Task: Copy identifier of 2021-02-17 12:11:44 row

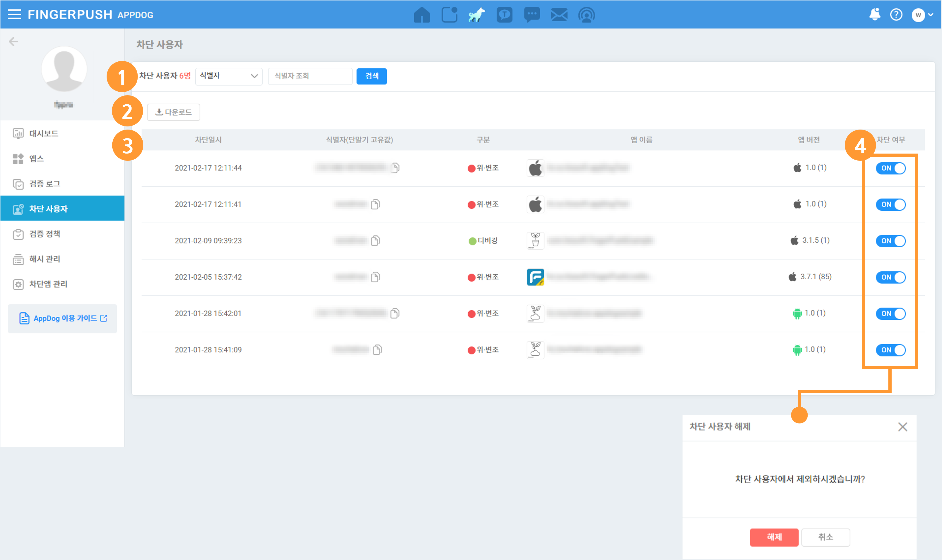Action: coord(395,167)
